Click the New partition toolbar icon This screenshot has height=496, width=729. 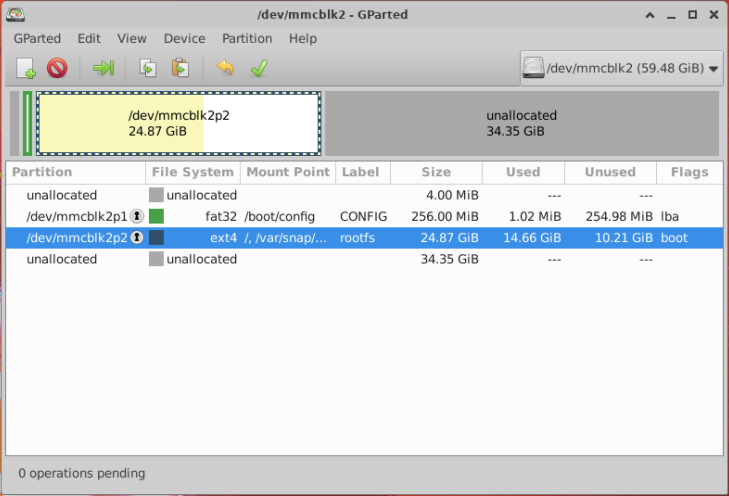[x=26, y=68]
